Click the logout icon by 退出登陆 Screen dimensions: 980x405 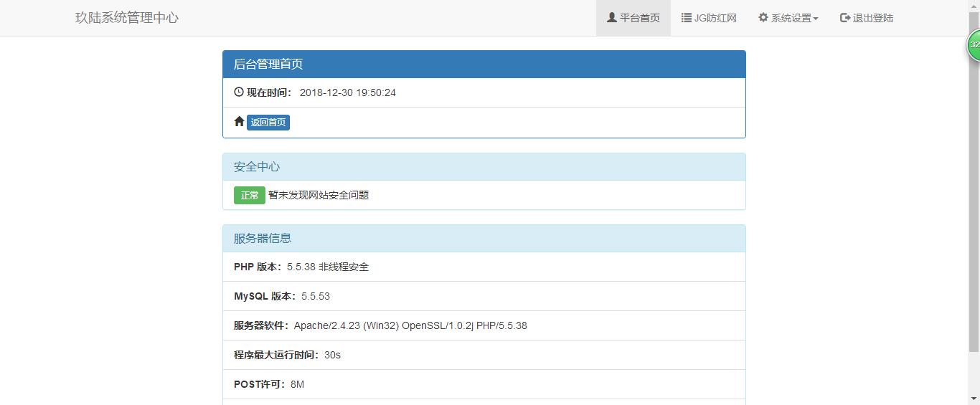click(x=845, y=17)
